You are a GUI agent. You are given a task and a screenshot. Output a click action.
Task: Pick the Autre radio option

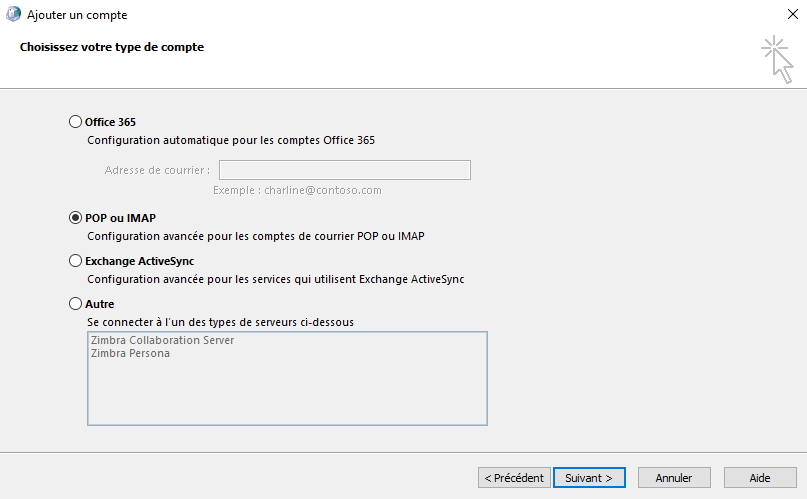[75, 304]
